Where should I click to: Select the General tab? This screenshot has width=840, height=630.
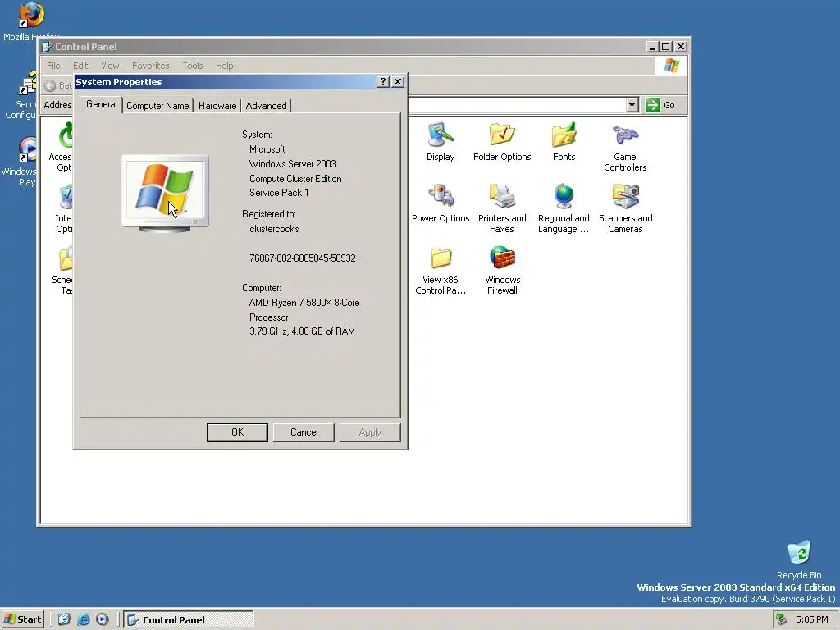[101, 104]
